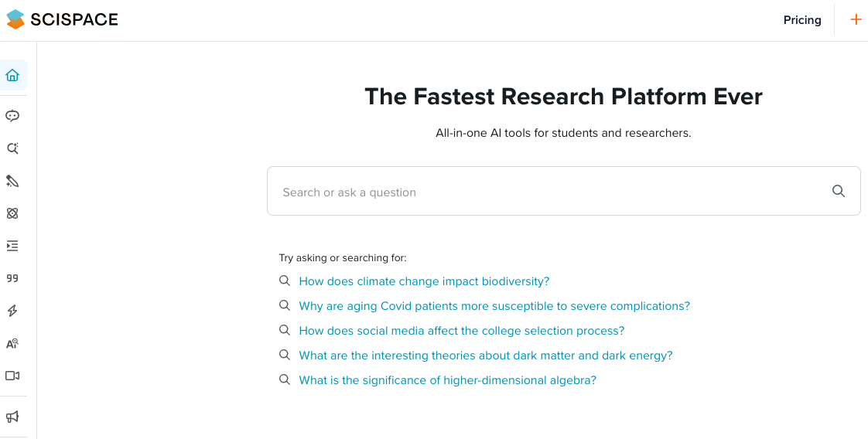Image resolution: width=868 pixels, height=439 pixels.
Task: Focus the 'Search or ask a question' field
Action: pyautogui.click(x=549, y=192)
